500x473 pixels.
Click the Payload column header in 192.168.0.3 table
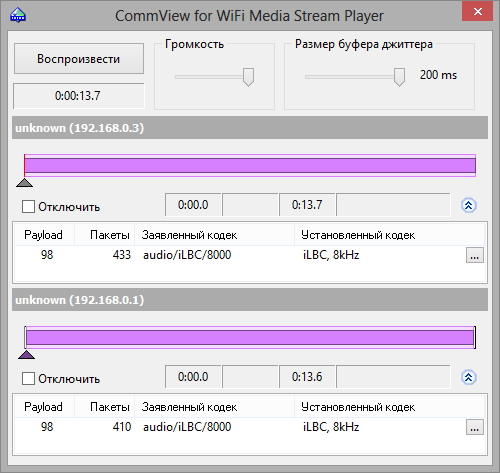[x=44, y=235]
